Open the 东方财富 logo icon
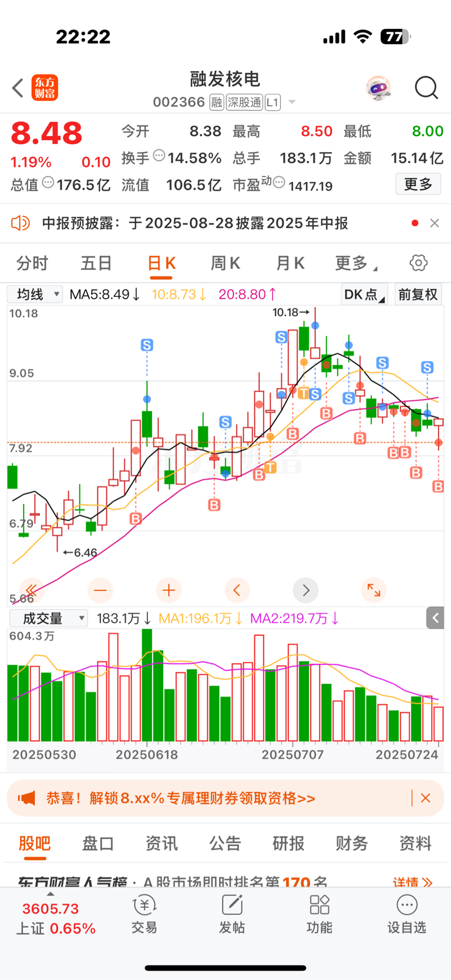The image size is (451, 980). (45, 88)
